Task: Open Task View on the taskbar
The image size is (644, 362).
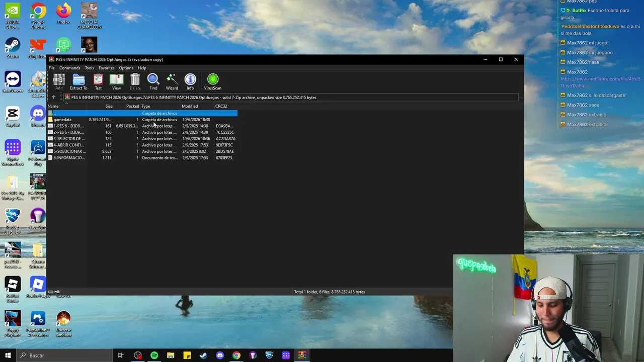Action: [121, 355]
